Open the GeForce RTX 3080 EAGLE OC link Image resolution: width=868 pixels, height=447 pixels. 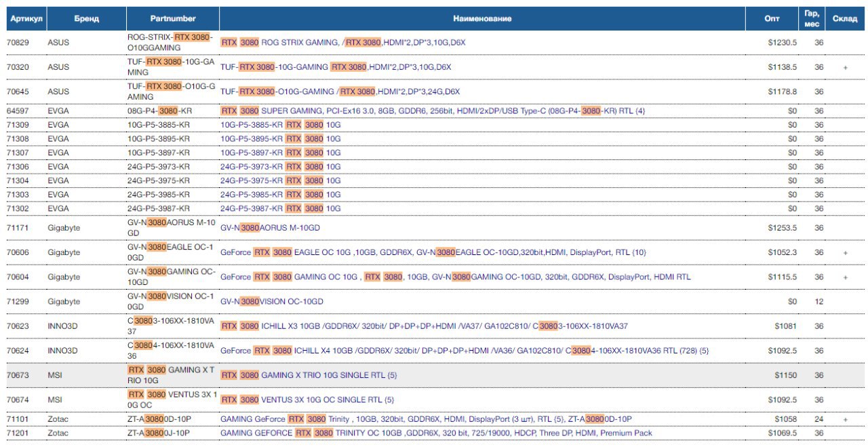(x=433, y=252)
